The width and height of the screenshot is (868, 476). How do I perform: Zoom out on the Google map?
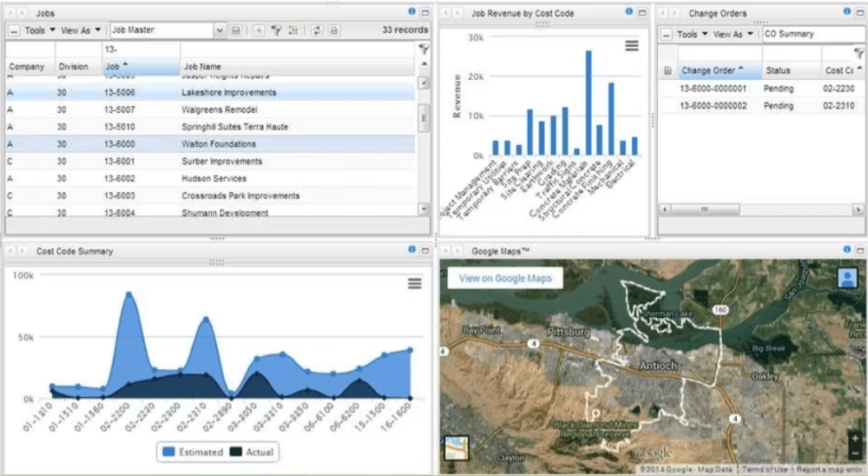coord(855,453)
